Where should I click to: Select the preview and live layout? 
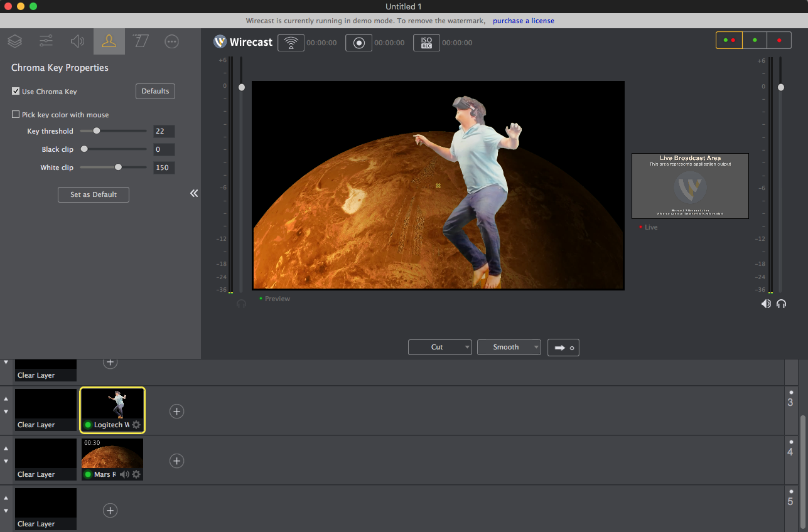click(729, 40)
